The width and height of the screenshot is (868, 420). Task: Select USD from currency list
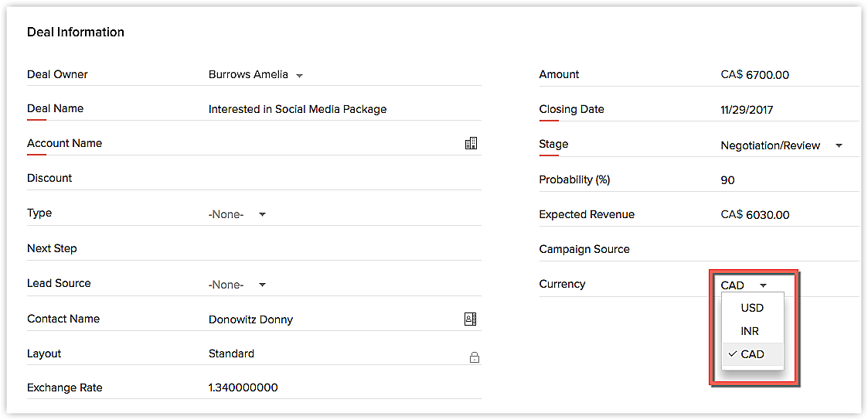(751, 308)
